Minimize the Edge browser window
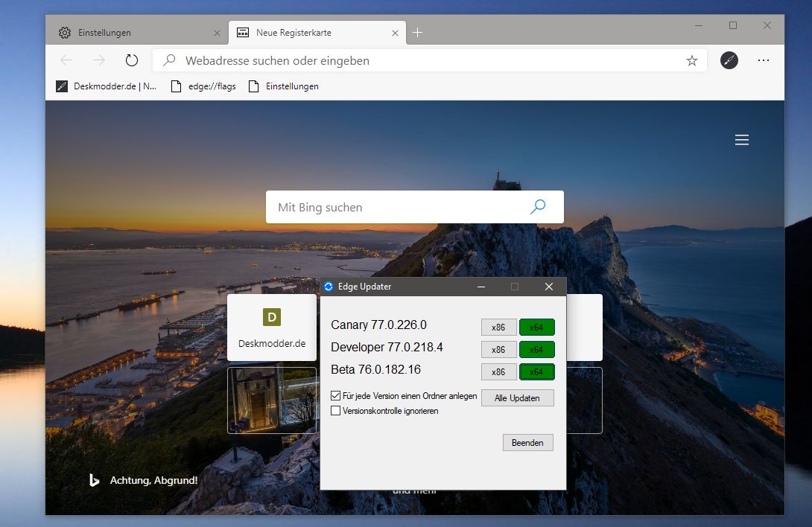Viewport: 812px width, 527px height. [699, 25]
